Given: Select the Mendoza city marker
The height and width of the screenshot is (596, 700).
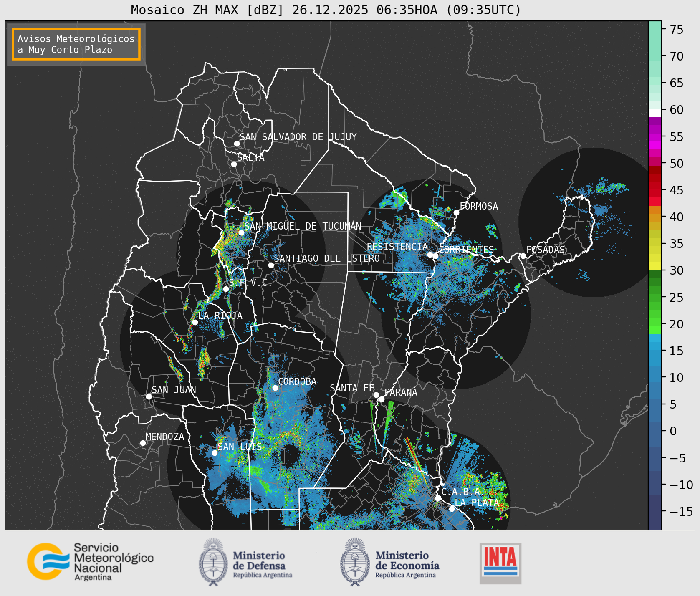Looking at the screenshot, I should tap(143, 443).
